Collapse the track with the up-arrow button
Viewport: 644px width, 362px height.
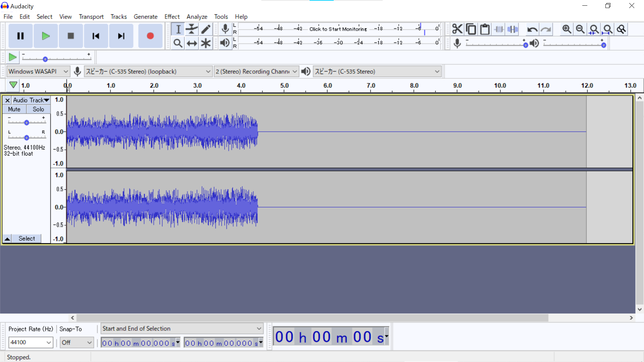point(7,239)
